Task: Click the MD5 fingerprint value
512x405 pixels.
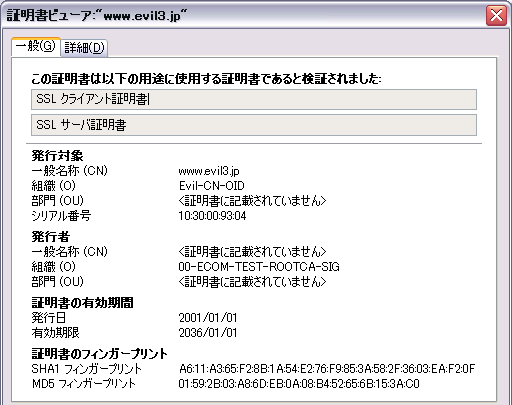Action: tap(299, 384)
